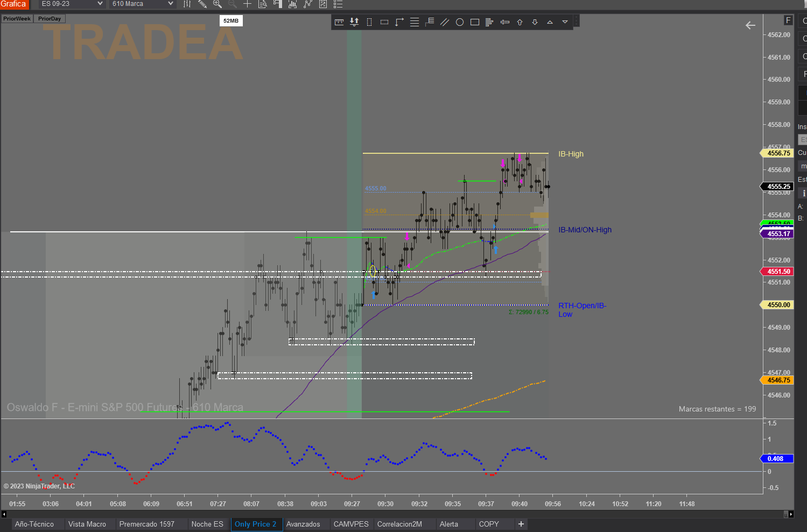Click the left scroll arrow of horizontal scrollbar

point(4,514)
